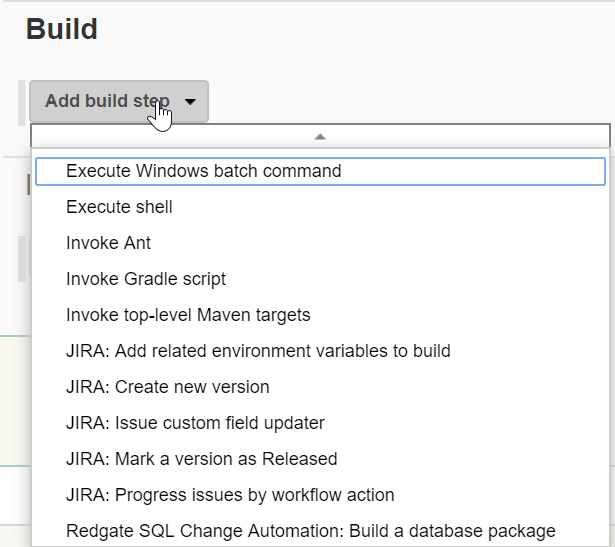Select JIRA: Mark a version as Released
Viewport: 615px width, 547px height.
201,459
